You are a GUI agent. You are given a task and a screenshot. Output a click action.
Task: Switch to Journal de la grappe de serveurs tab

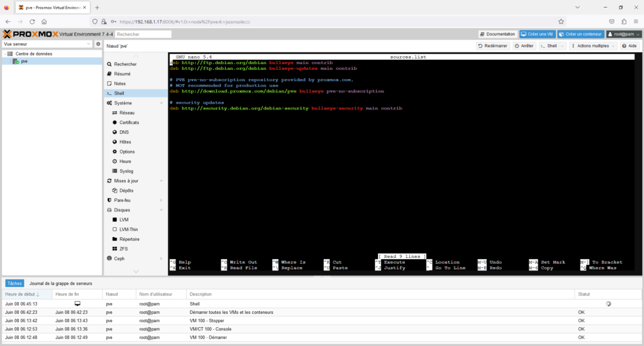(x=61, y=284)
